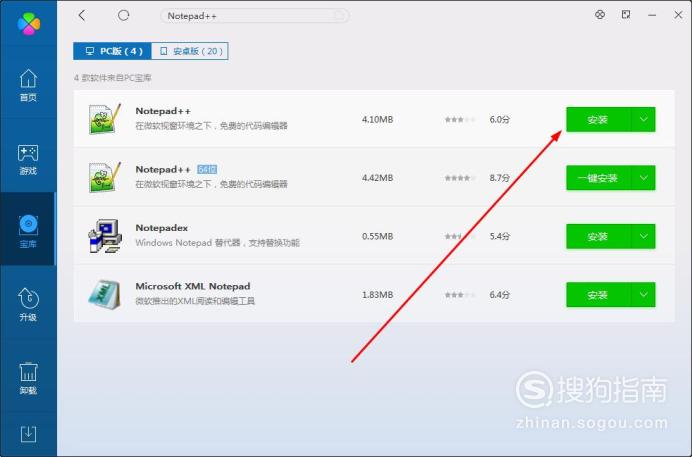
Task: Click the colorful app logo at top-left
Action: (x=29, y=23)
